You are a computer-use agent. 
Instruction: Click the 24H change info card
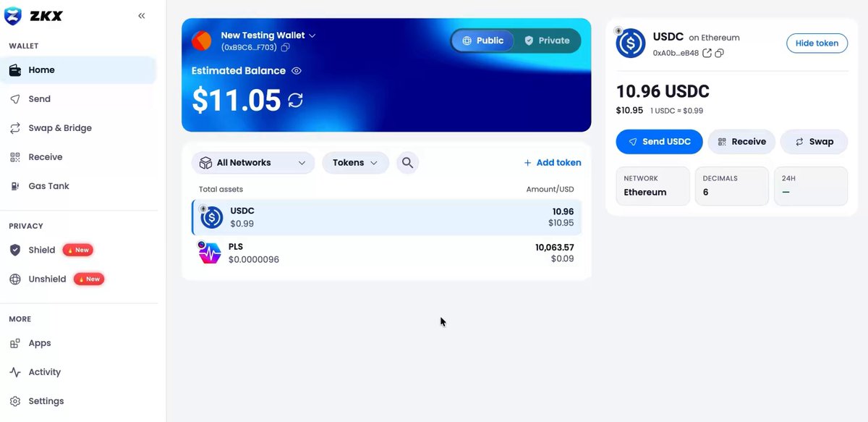(x=810, y=186)
